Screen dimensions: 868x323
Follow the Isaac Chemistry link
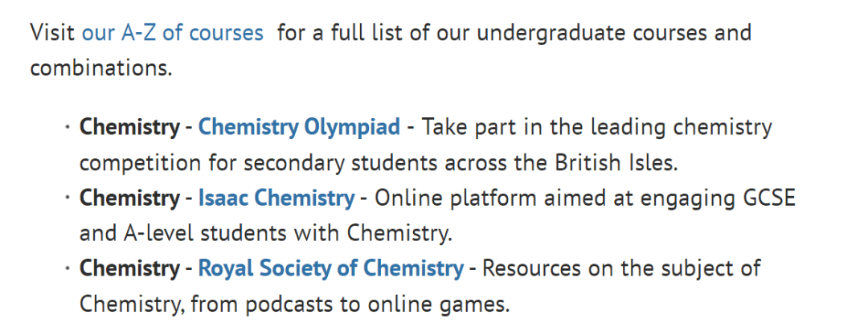click(x=276, y=198)
